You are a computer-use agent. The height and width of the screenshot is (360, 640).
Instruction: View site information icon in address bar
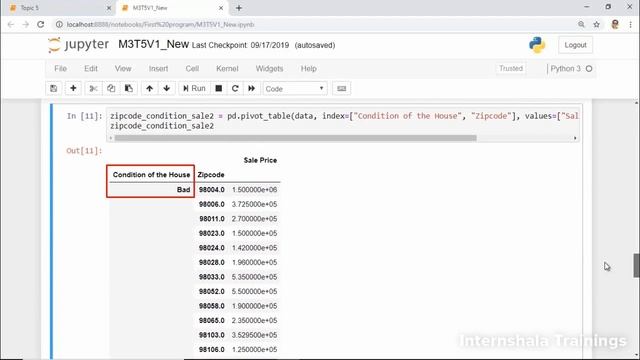point(59,24)
